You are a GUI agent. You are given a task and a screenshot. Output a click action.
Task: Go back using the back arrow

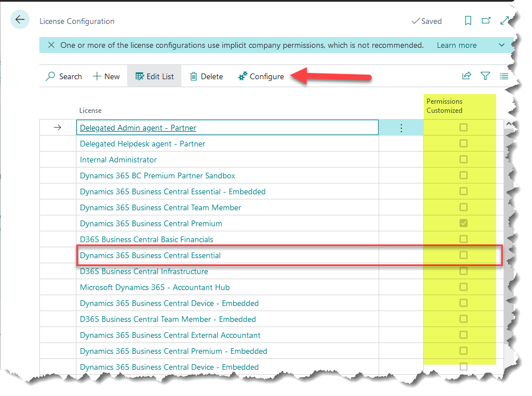point(20,20)
